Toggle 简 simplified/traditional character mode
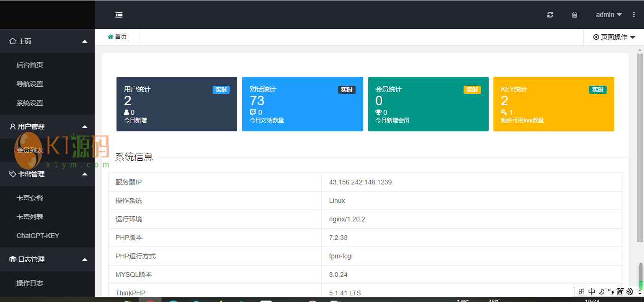This screenshot has width=644, height=302. [620, 292]
